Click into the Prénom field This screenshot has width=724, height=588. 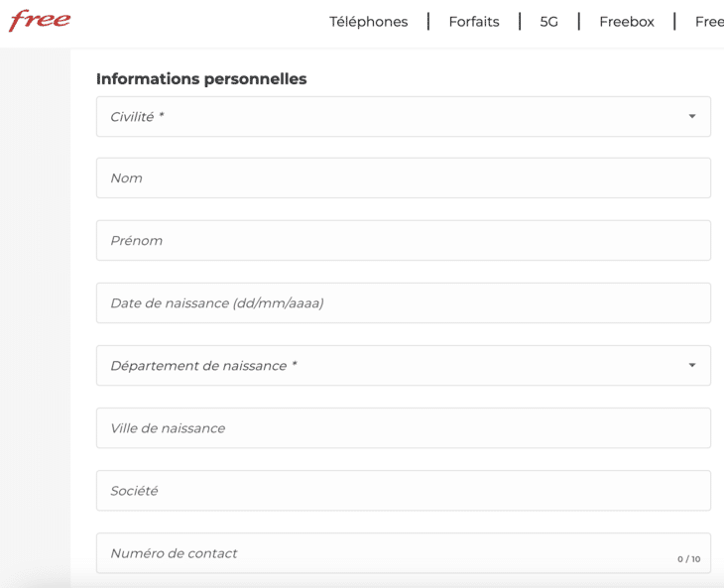[x=403, y=241]
